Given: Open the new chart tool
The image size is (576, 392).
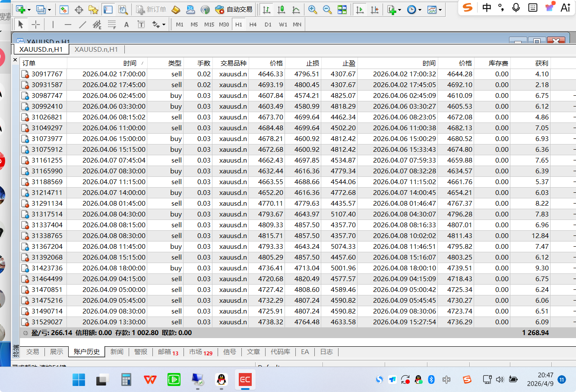Looking at the screenshot, I should 20,9.
